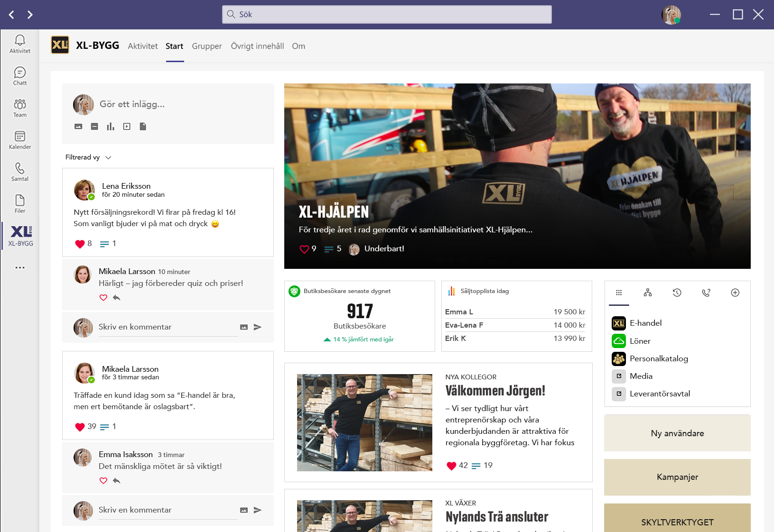Click Ny användare button
Image resolution: width=774 pixels, height=532 pixels.
click(677, 433)
